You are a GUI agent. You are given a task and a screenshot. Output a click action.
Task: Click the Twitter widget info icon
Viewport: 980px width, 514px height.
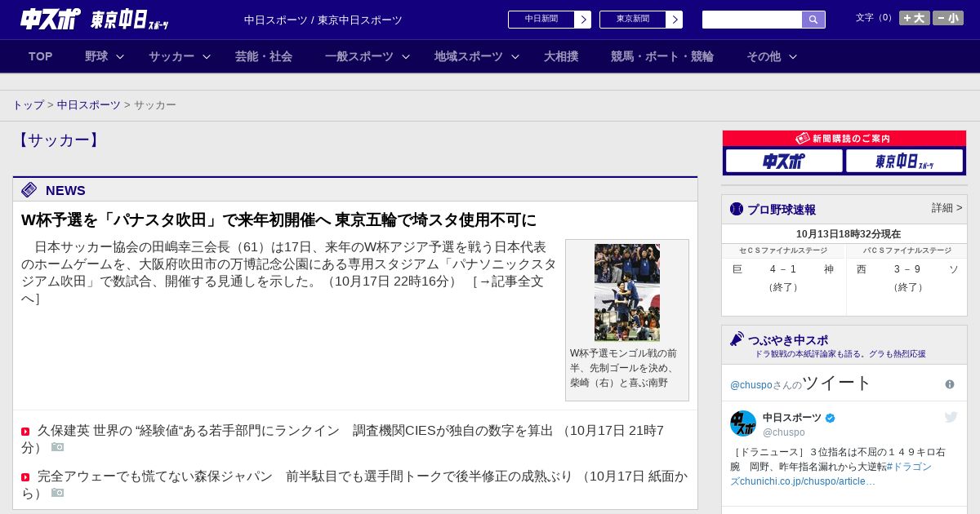coord(950,384)
